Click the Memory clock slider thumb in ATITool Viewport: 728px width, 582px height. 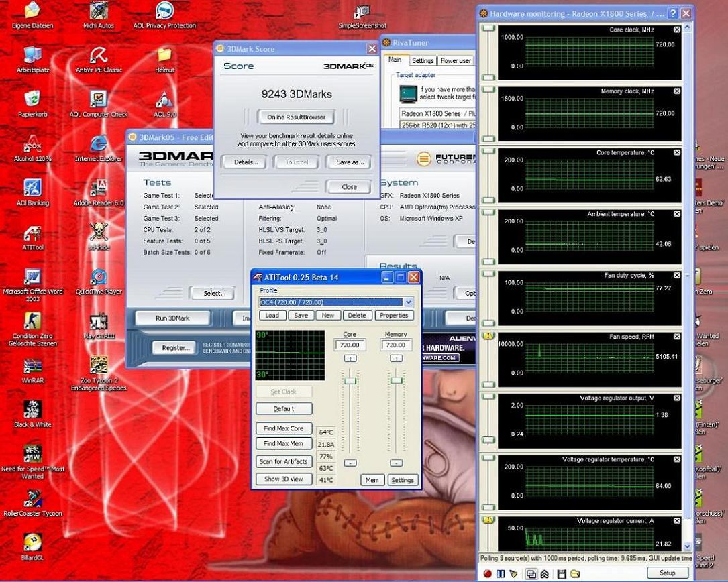pyautogui.click(x=396, y=381)
